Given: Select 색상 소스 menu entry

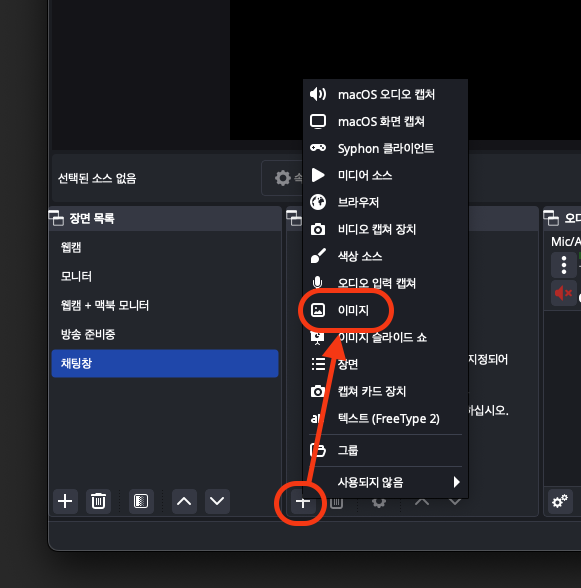Looking at the screenshot, I should coord(385,256).
